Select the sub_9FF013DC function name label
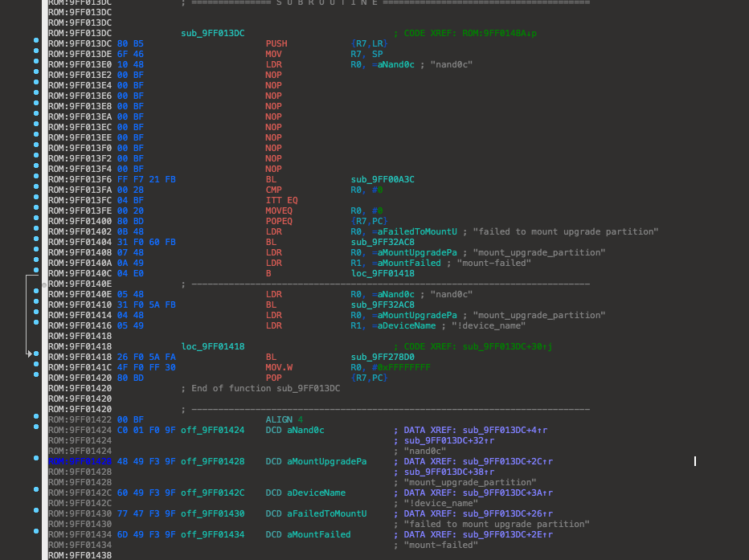The height and width of the screenshot is (560, 749). (x=213, y=33)
